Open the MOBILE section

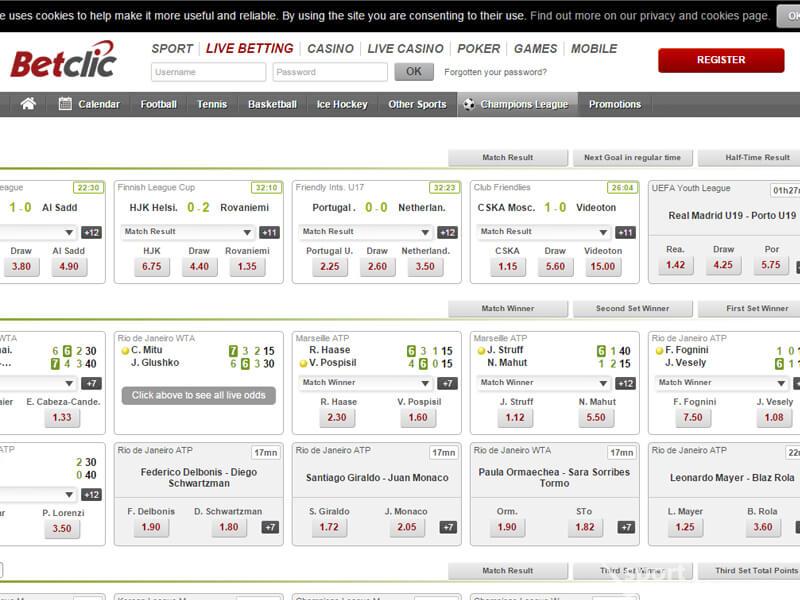(594, 48)
